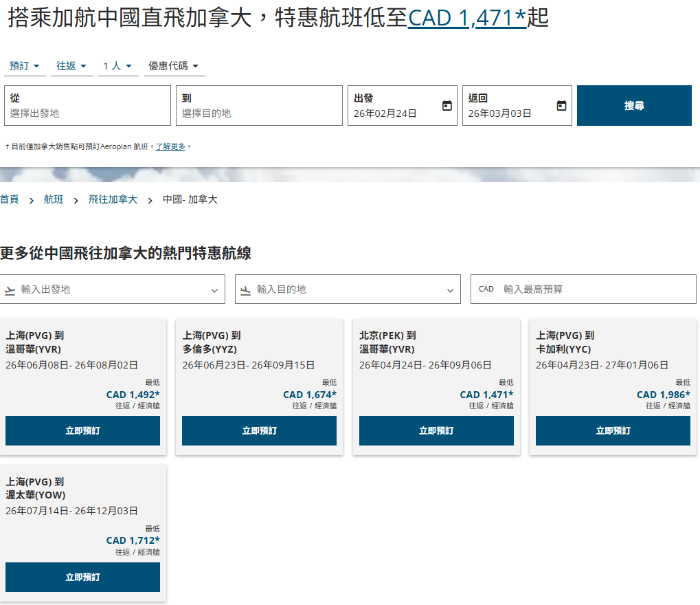The width and height of the screenshot is (700, 605).
Task: Click the CAD 1,712* price
Action: (133, 540)
